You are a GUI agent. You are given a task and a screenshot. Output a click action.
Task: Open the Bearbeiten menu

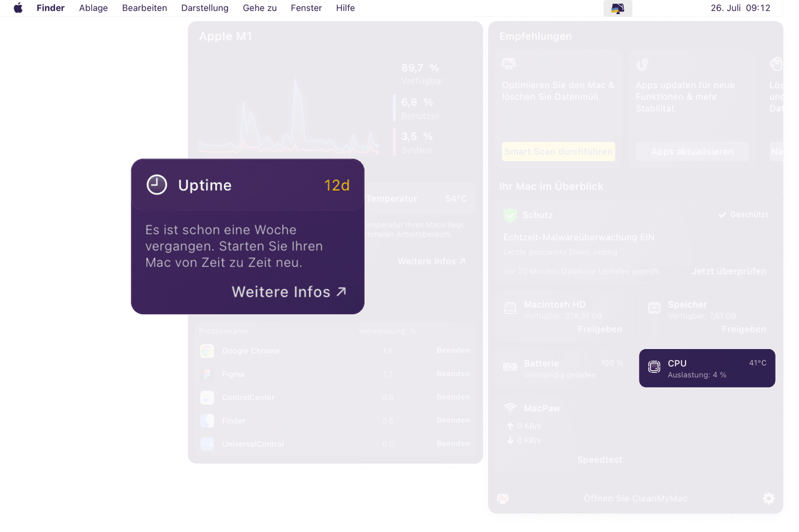point(144,8)
